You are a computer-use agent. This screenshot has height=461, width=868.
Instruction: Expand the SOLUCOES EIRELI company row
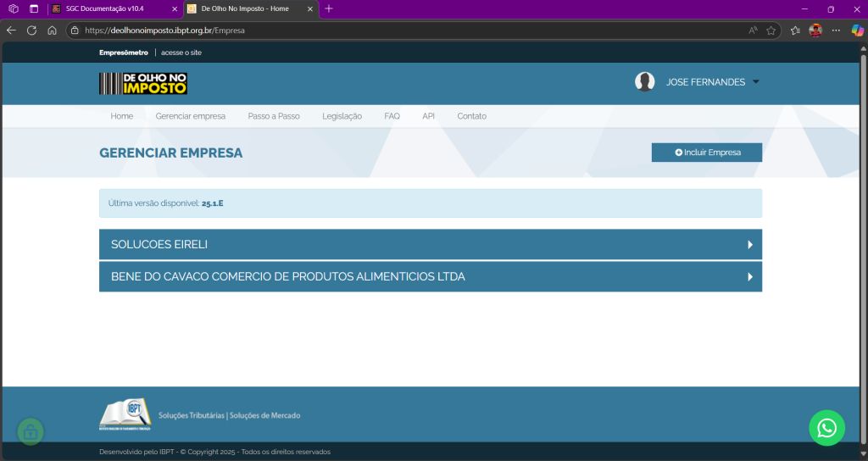point(430,244)
